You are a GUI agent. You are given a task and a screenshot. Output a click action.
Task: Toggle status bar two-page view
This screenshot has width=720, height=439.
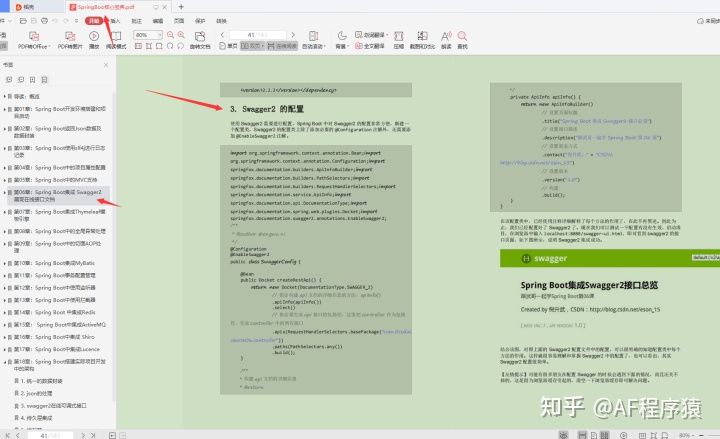[x=605, y=435]
